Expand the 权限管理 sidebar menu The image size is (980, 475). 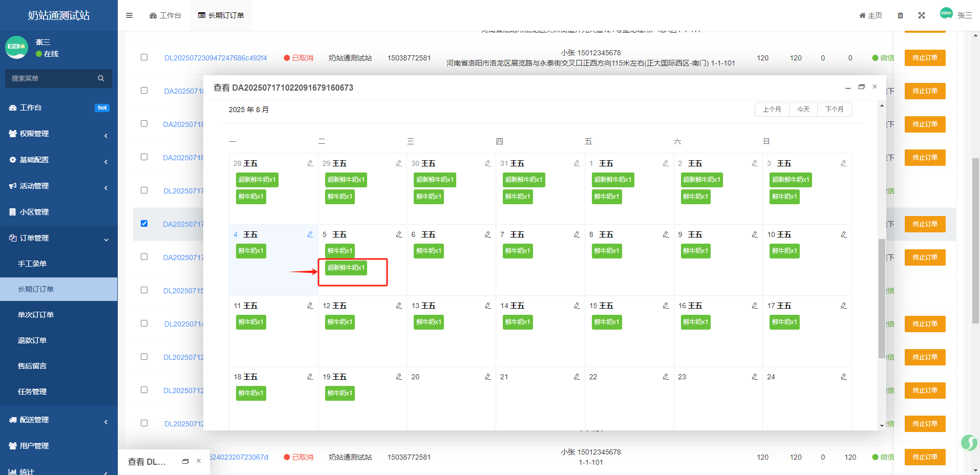(x=58, y=134)
